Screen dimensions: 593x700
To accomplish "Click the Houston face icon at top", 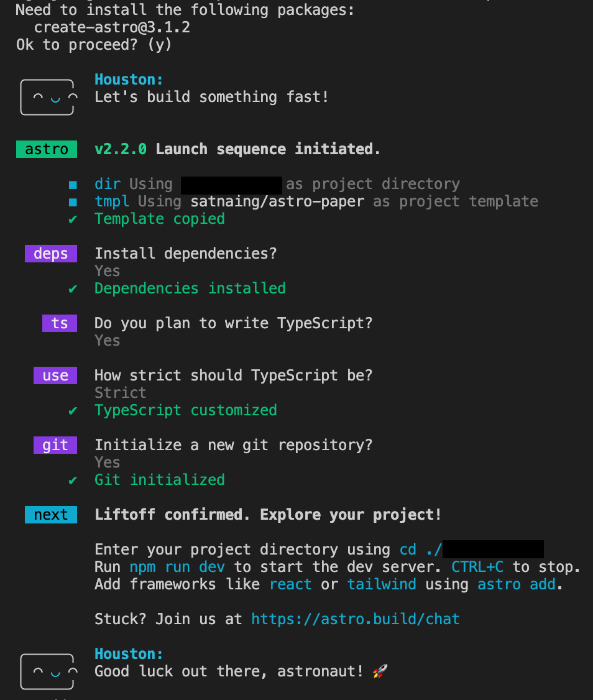I will (x=47, y=97).
